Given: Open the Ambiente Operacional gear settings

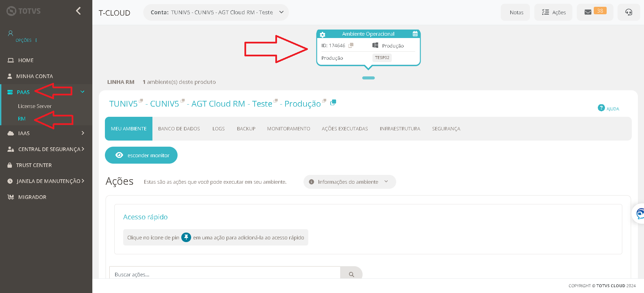Looking at the screenshot, I should pos(323,34).
